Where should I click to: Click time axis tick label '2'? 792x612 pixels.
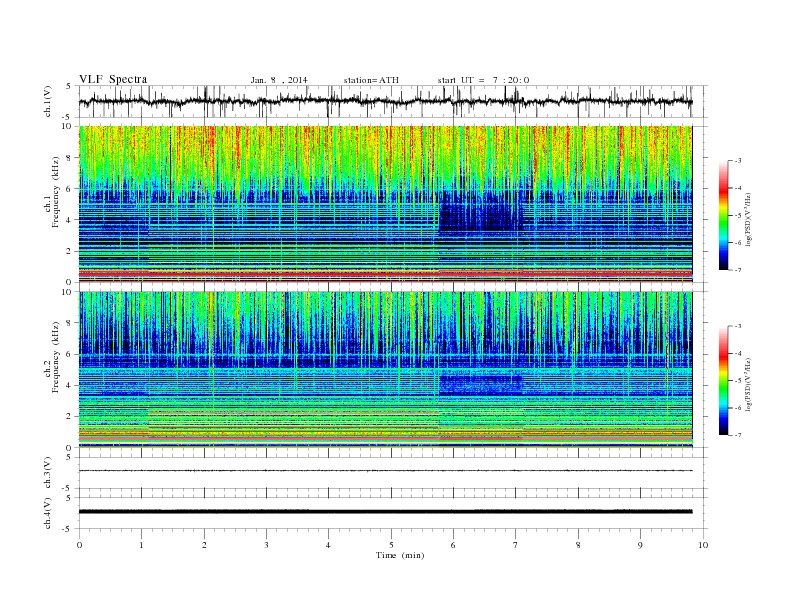point(204,545)
